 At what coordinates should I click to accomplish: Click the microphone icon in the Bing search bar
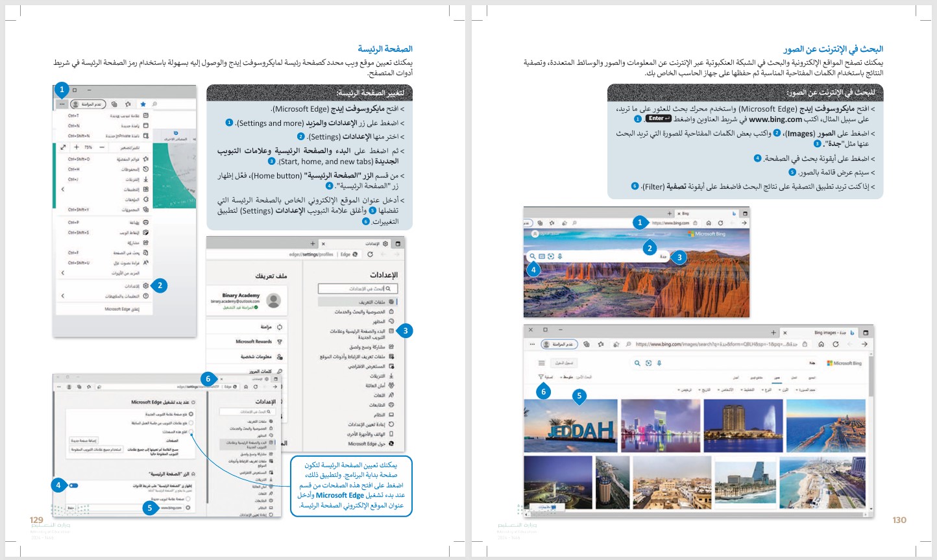pyautogui.click(x=560, y=257)
